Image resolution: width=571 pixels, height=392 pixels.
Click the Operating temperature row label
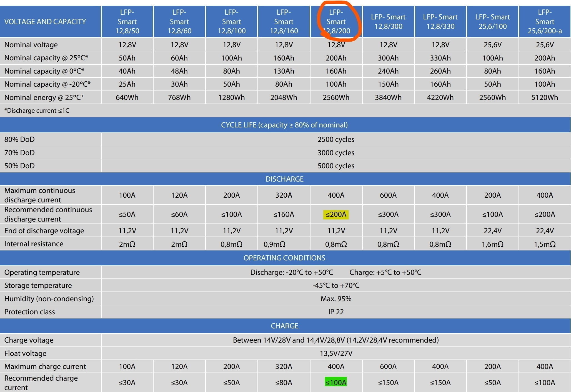coord(42,272)
